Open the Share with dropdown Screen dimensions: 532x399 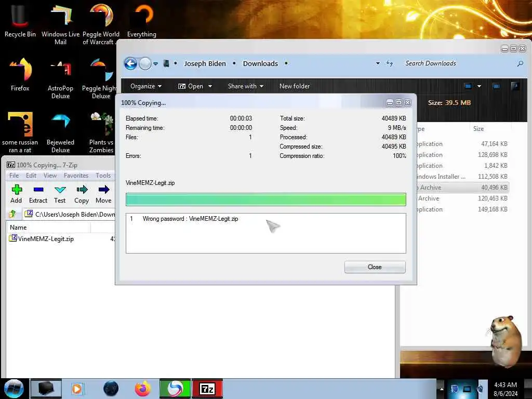click(246, 86)
